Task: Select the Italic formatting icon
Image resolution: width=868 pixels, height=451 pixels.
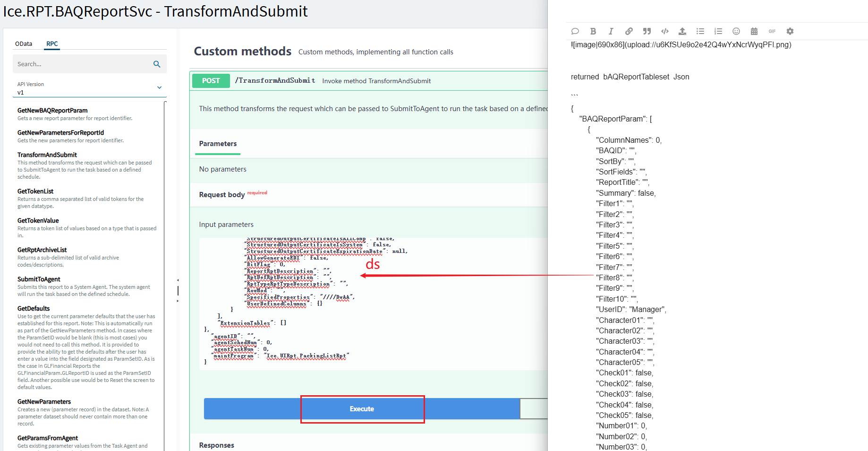Action: tap(611, 31)
